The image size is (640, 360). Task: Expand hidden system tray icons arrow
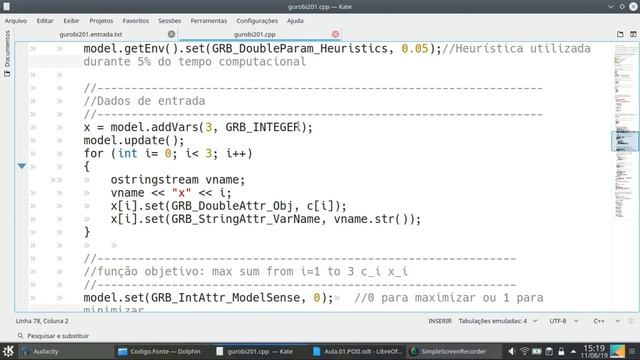coord(573,351)
